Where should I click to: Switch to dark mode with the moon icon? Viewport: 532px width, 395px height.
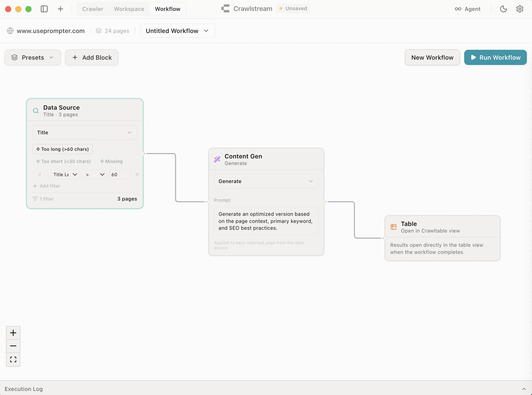point(503,9)
